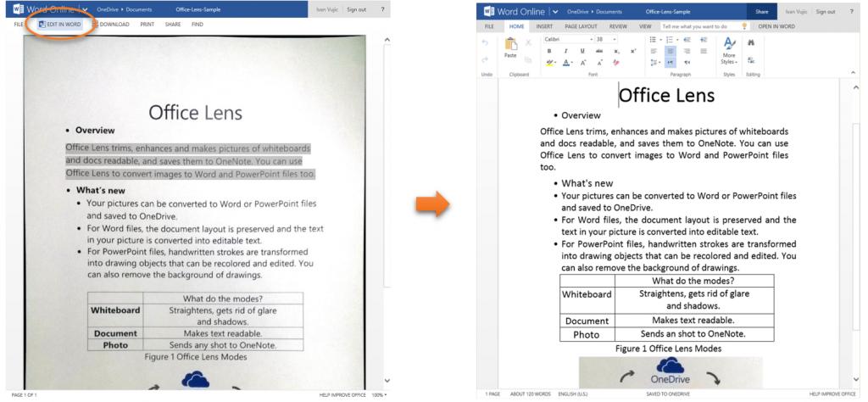This screenshot has width=868, height=402.
Task: Click the Decrease Indent icon
Action: [x=687, y=40]
